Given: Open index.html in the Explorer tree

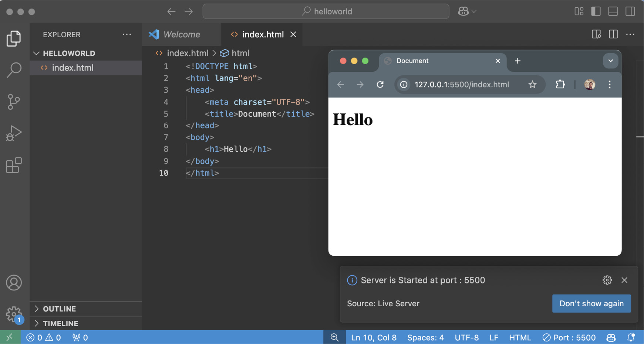Looking at the screenshot, I should 86,68.
